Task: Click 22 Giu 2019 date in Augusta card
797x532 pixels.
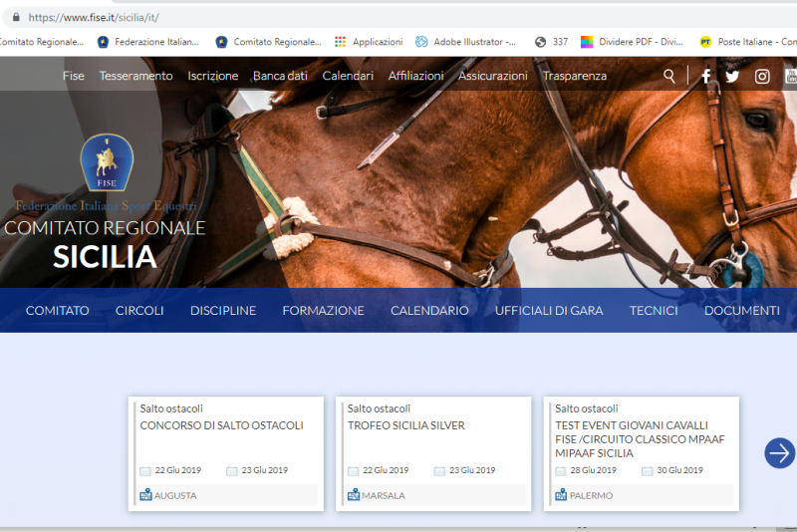Action: click(x=178, y=470)
